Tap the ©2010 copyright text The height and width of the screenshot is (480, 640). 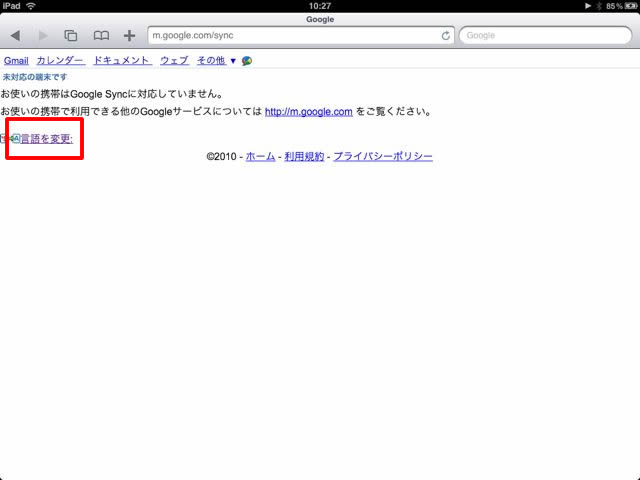coord(222,156)
